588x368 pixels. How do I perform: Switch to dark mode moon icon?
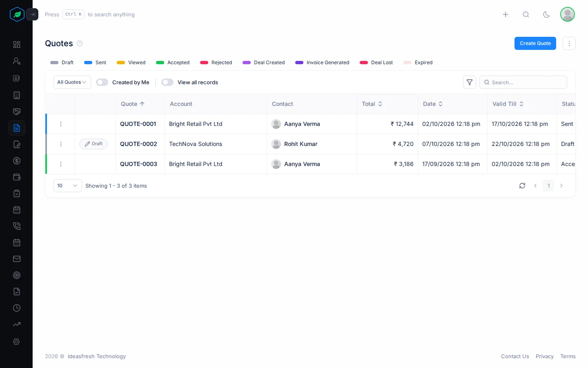(x=546, y=14)
